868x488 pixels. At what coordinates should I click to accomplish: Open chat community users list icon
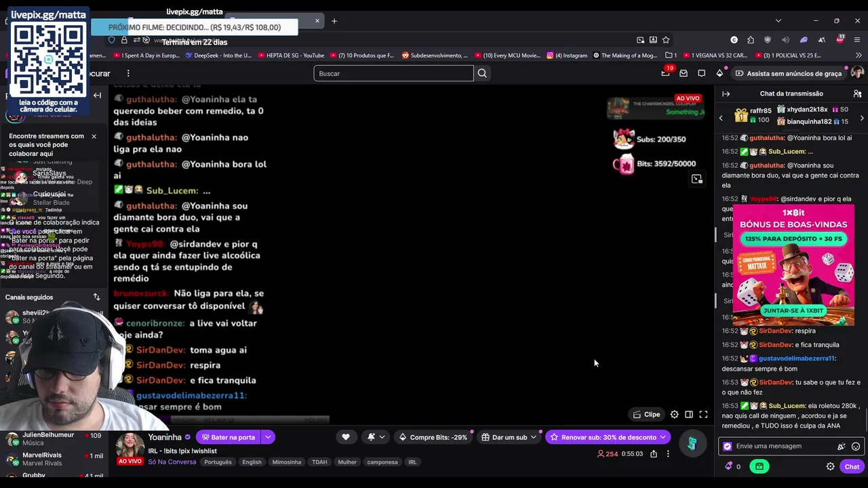click(857, 94)
